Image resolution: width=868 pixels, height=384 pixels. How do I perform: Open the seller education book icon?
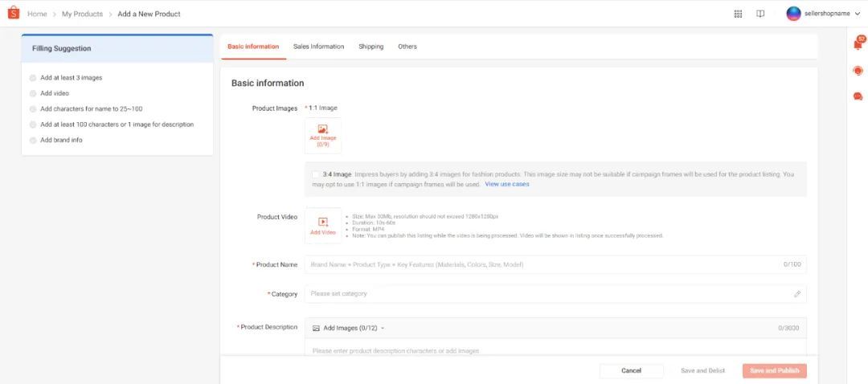tap(760, 14)
